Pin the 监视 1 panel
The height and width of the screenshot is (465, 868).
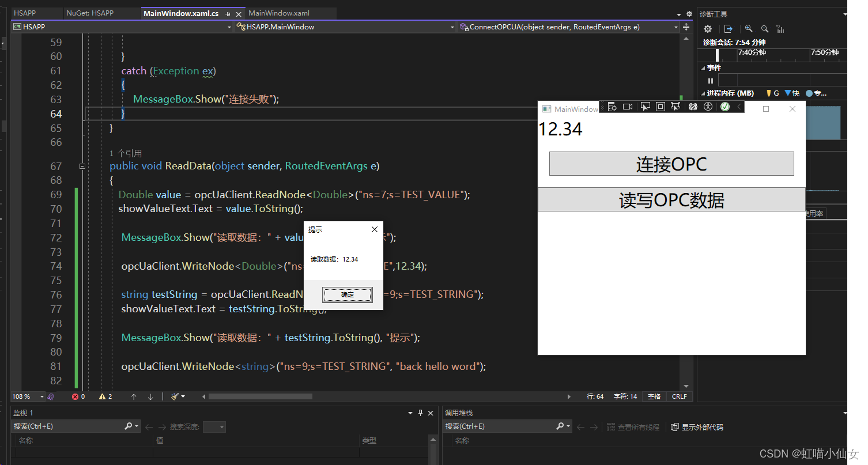(x=421, y=413)
